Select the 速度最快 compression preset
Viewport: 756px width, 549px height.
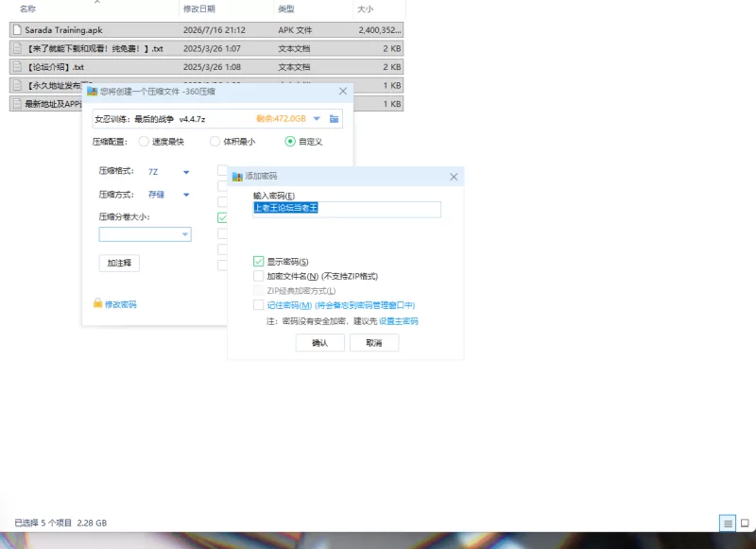pyautogui.click(x=144, y=142)
